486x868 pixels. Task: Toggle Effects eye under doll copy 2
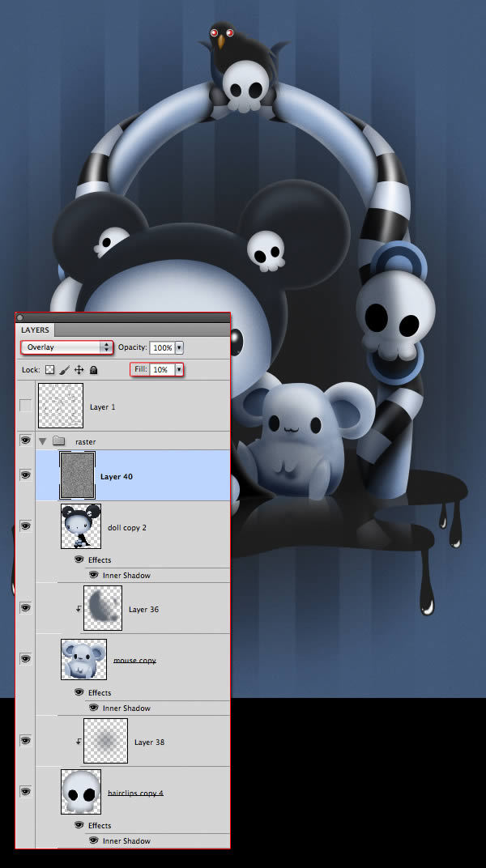(x=79, y=560)
